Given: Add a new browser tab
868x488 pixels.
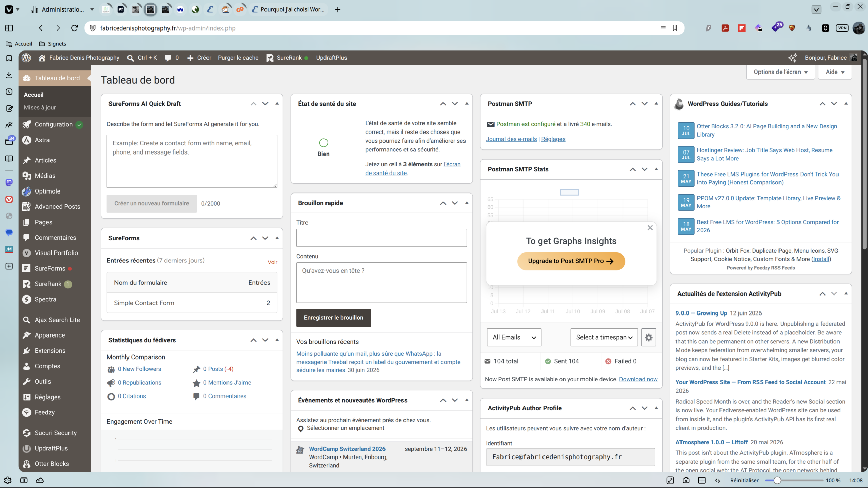Looking at the screenshot, I should click(338, 9).
